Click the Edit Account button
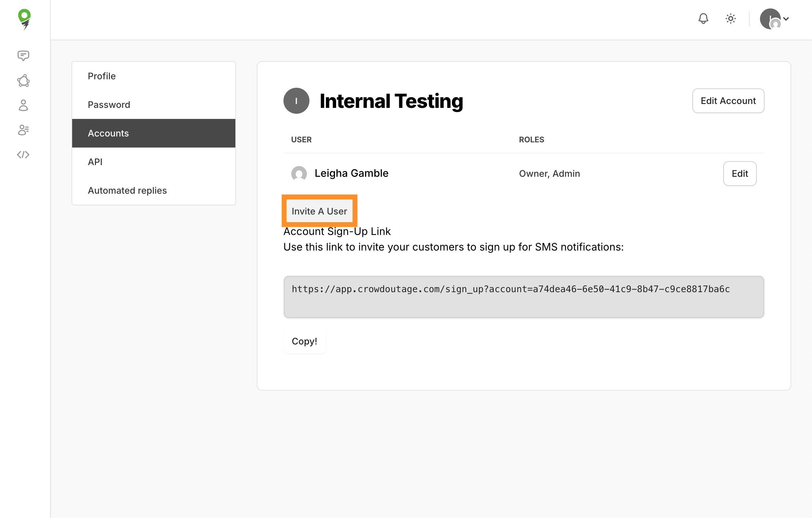The width and height of the screenshot is (812, 518). click(x=728, y=100)
